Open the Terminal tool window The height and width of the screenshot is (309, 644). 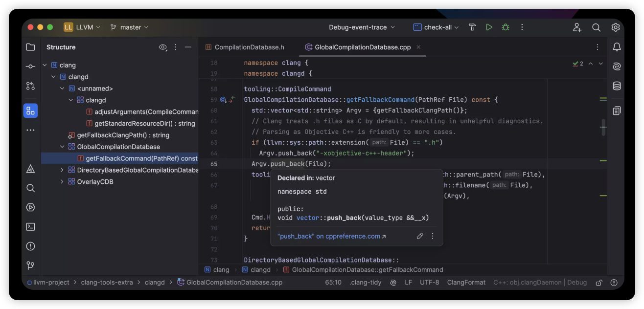click(x=30, y=226)
